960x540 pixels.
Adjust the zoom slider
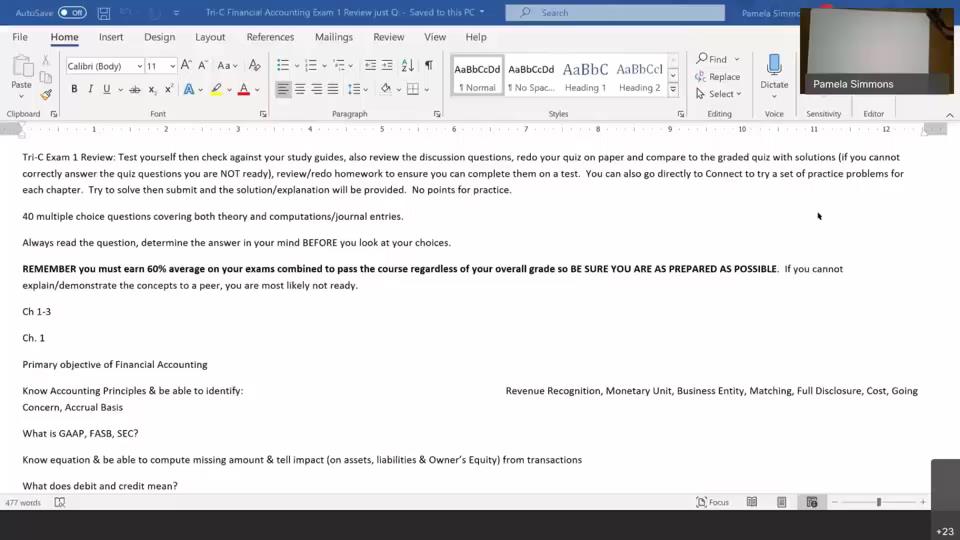pos(879,502)
